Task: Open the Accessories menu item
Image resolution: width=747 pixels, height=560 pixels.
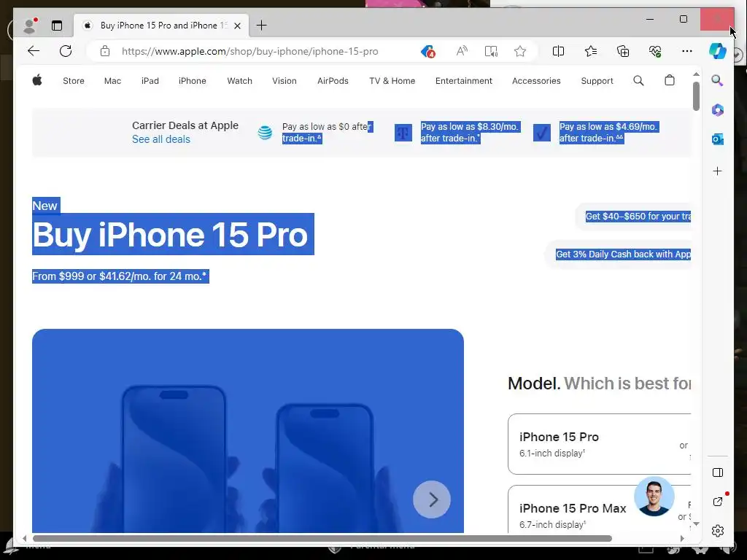Action: [536, 81]
